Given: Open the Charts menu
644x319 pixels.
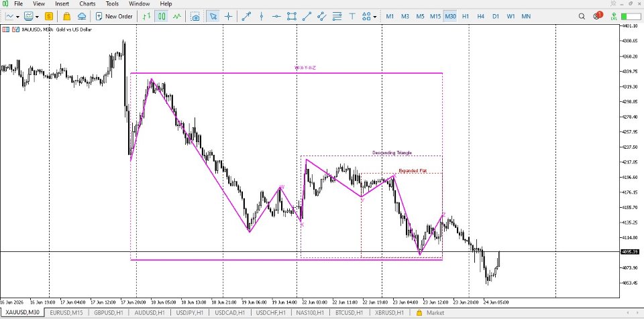Looking at the screenshot, I should click(87, 4).
